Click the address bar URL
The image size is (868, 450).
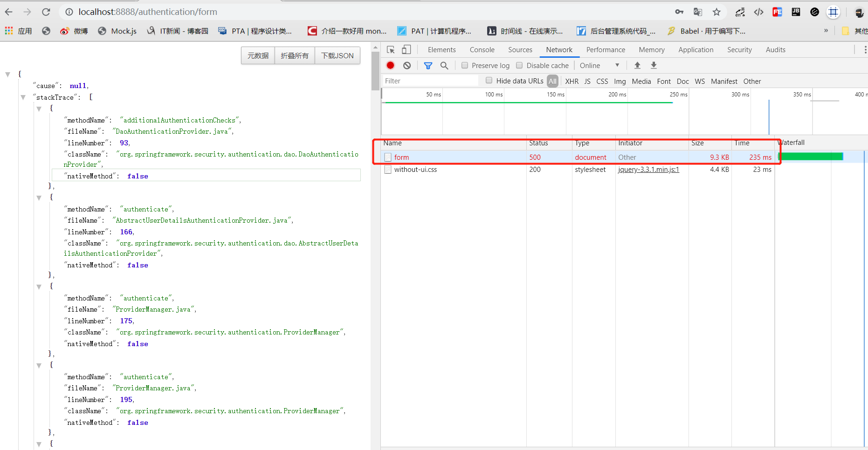pos(148,12)
